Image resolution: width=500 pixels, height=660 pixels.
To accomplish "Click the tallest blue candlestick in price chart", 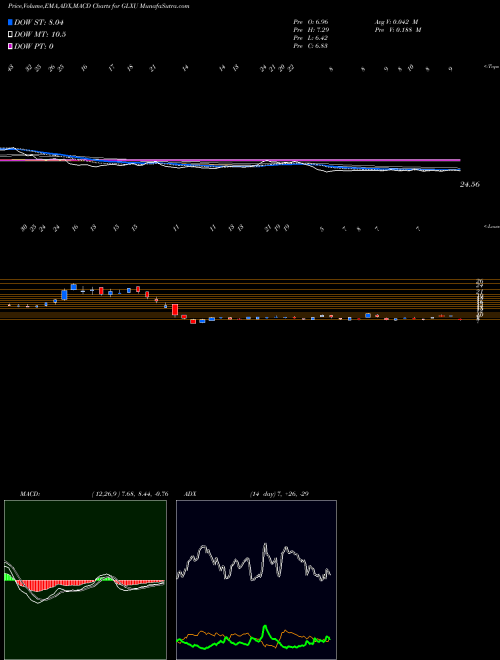I will (x=64, y=295).
